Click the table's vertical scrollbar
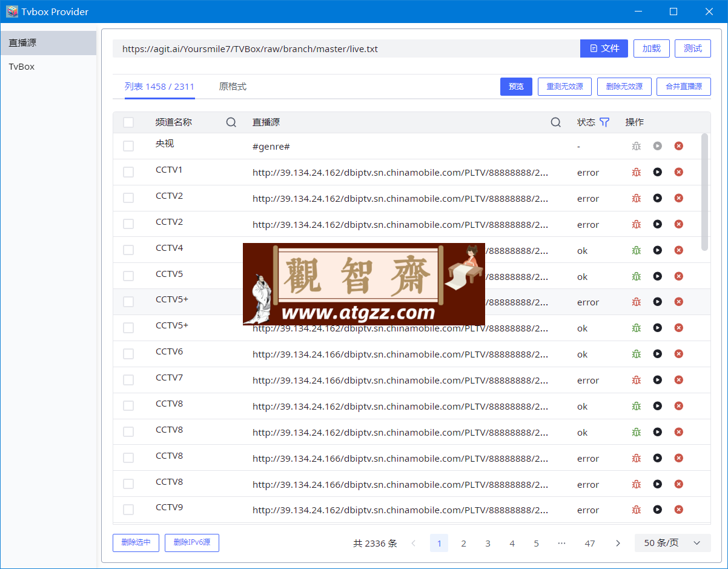 704,191
